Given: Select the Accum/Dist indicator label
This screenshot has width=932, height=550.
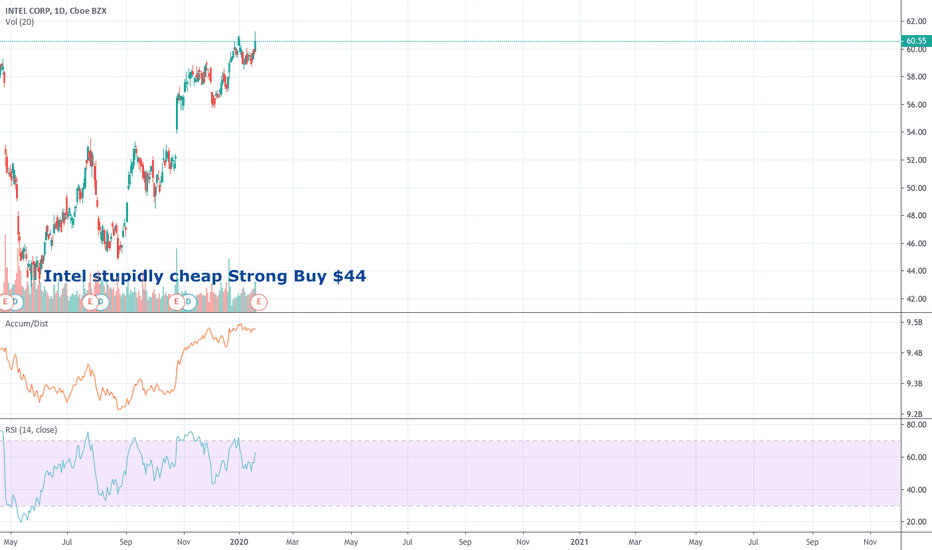Looking at the screenshot, I should [x=27, y=323].
